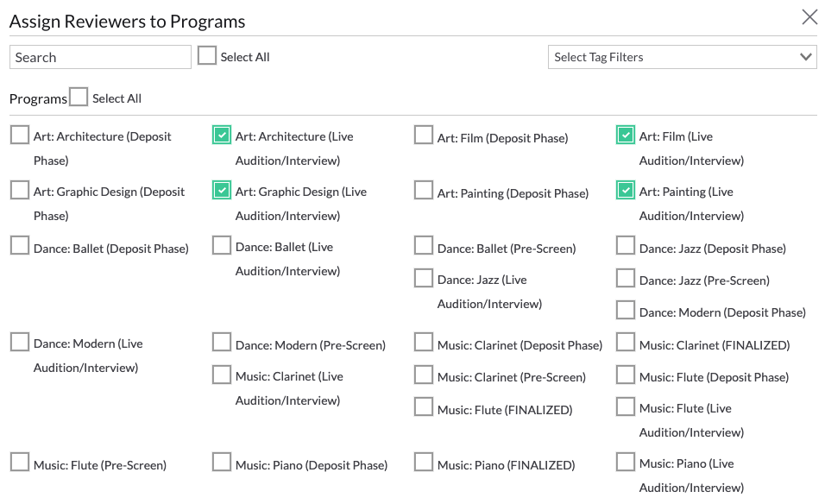Select Dance: Ballet (Deposit Phase)
The height and width of the screenshot is (504, 825).
19,245
